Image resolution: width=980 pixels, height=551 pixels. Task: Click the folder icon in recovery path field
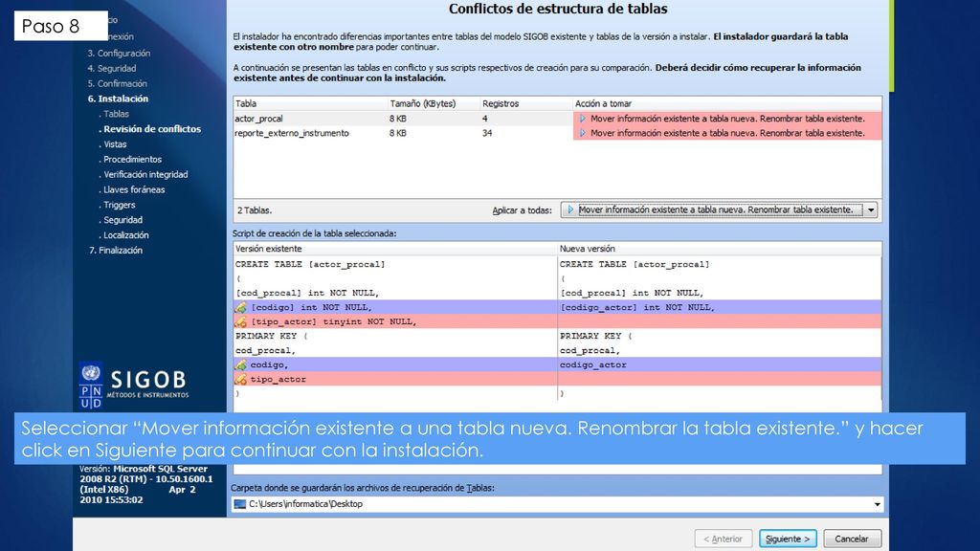240,504
